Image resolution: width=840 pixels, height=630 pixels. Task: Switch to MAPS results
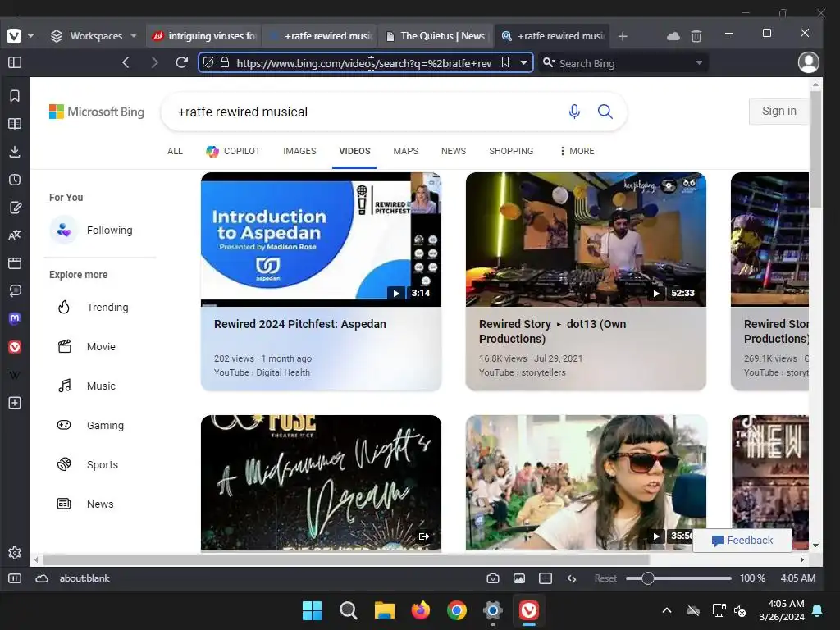coord(405,151)
